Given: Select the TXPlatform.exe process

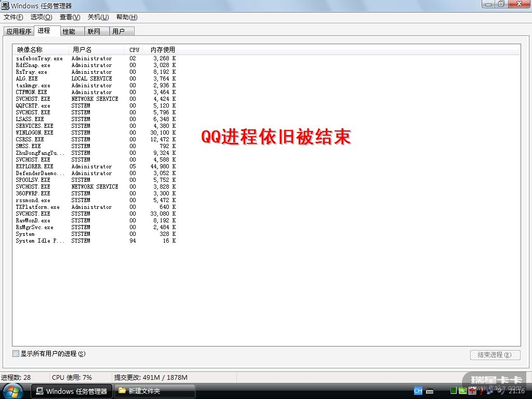Looking at the screenshot, I should [x=96, y=207].
